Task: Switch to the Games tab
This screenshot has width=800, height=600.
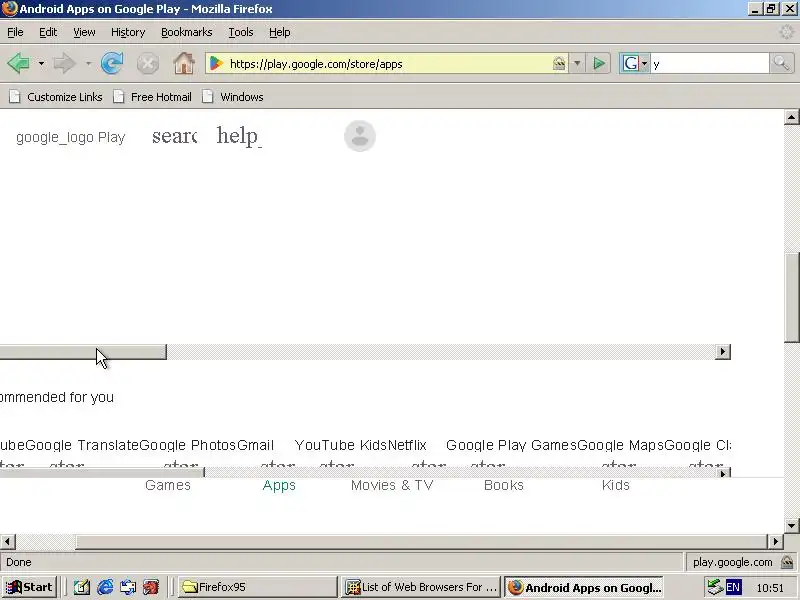Action: point(168,485)
